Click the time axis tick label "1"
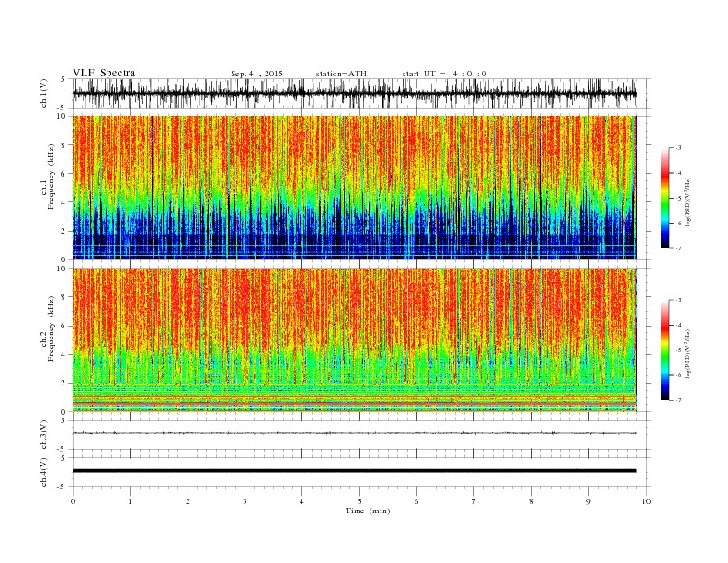Screen dimensions: 728x563 point(131,501)
